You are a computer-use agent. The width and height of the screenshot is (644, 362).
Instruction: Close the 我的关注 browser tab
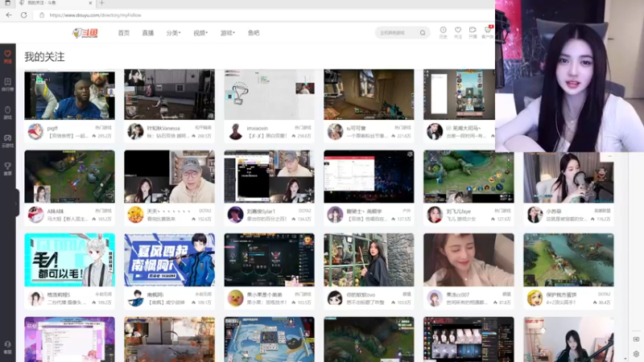point(90,3)
